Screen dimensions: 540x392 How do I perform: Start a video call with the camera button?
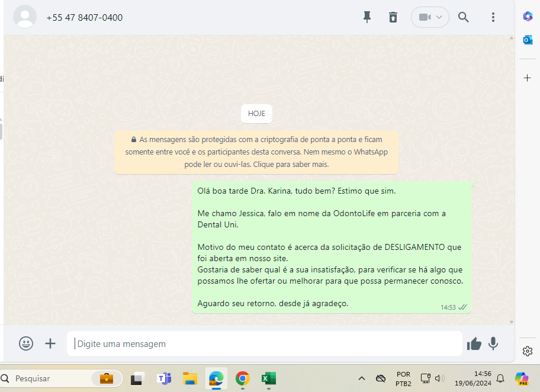coord(424,17)
